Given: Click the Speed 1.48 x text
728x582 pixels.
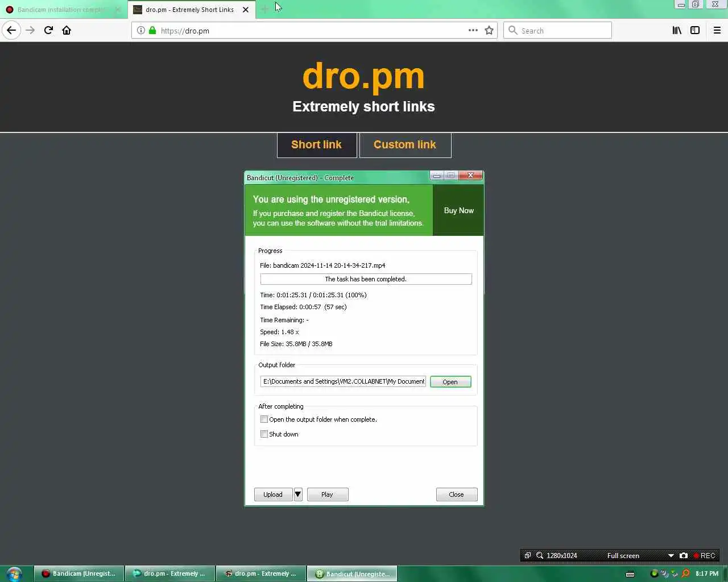Looking at the screenshot, I should (279, 332).
